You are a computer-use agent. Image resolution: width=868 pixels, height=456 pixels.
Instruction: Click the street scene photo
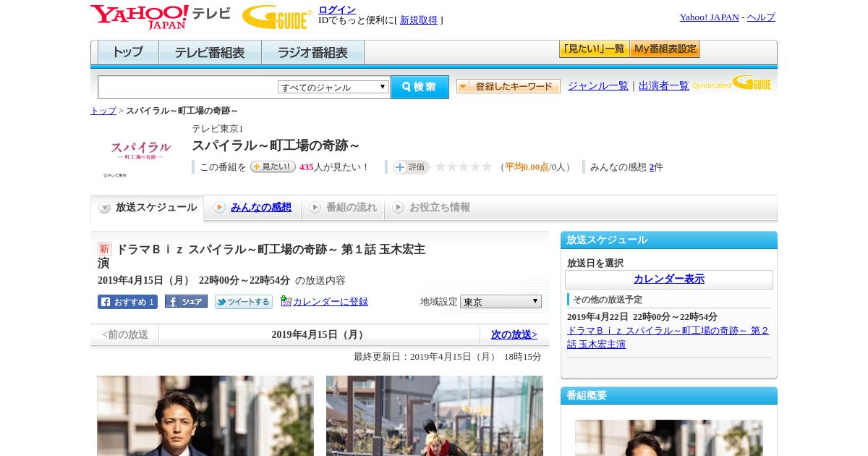(x=434, y=415)
